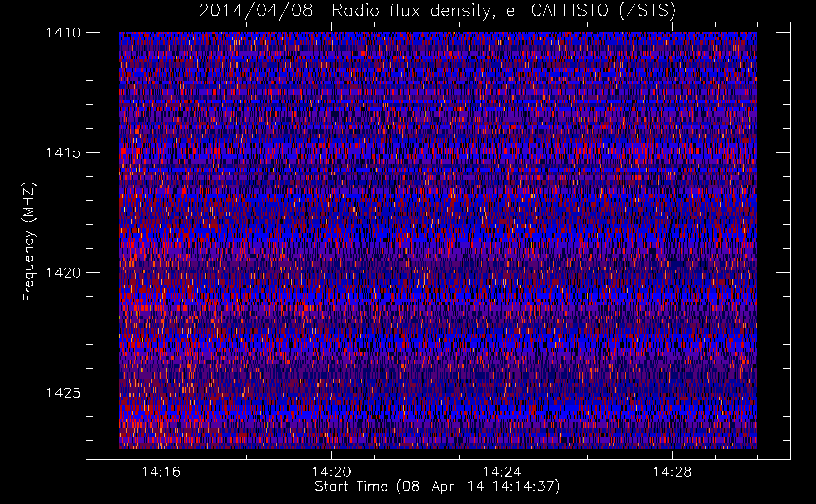This screenshot has height=504, width=816.
Task: Click the 'Frequency (MHZ)' axis label
Action: 29,242
